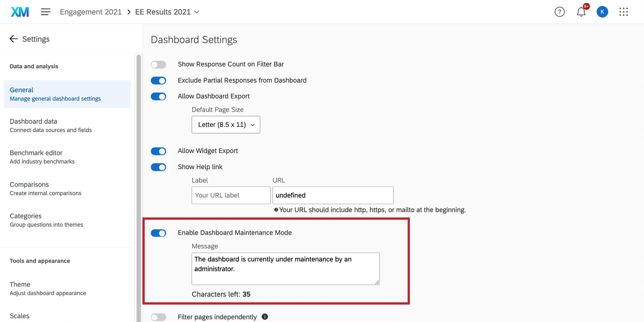Disable Exclude Partial Responses from Dashboard
This screenshot has height=322, width=644.
point(158,81)
